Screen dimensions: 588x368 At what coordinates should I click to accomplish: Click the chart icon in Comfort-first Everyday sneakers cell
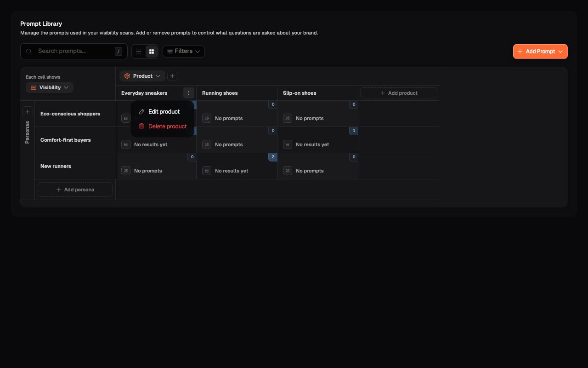pyautogui.click(x=126, y=144)
